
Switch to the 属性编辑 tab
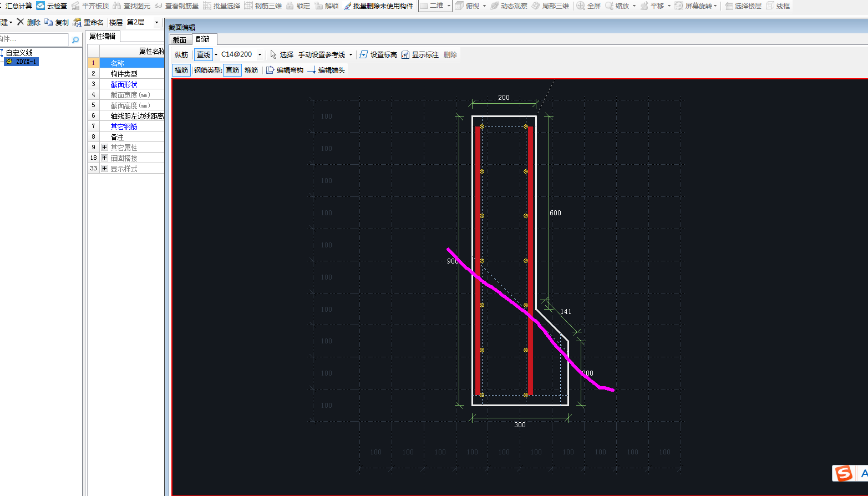(x=103, y=36)
